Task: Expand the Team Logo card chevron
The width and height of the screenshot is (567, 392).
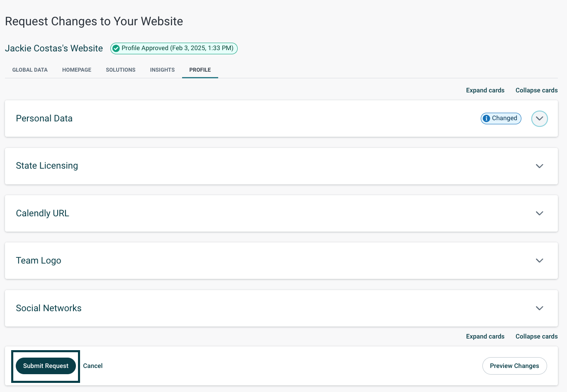Action: (540, 261)
